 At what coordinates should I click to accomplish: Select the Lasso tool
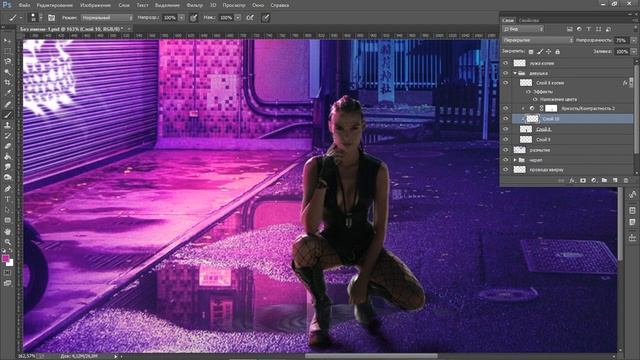(7, 62)
